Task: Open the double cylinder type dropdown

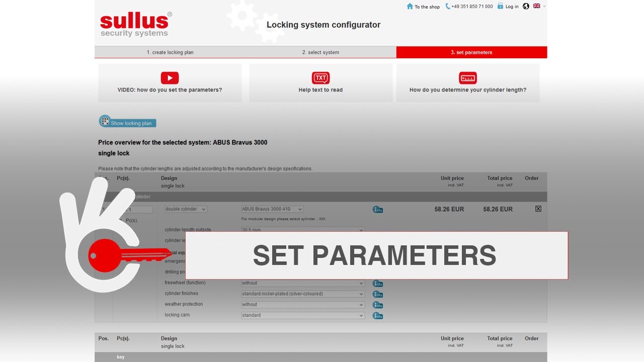Action: point(186,209)
